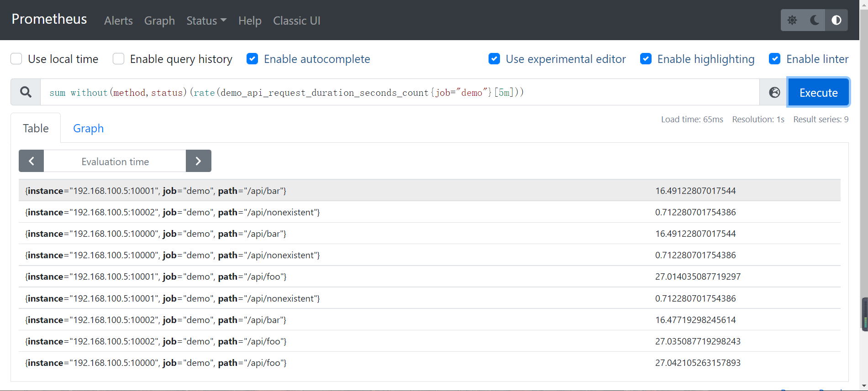Open the Classic UI link
This screenshot has height=391, width=868.
coord(296,21)
